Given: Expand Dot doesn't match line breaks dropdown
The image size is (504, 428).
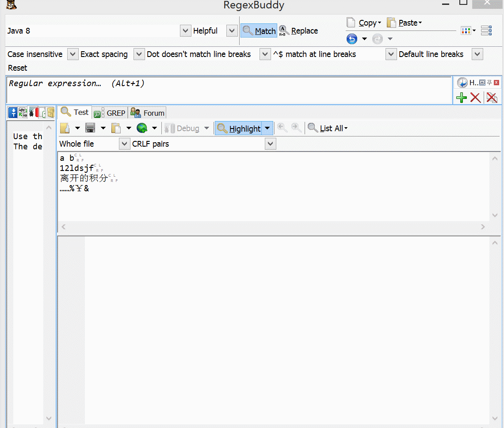Looking at the screenshot, I should (x=265, y=54).
